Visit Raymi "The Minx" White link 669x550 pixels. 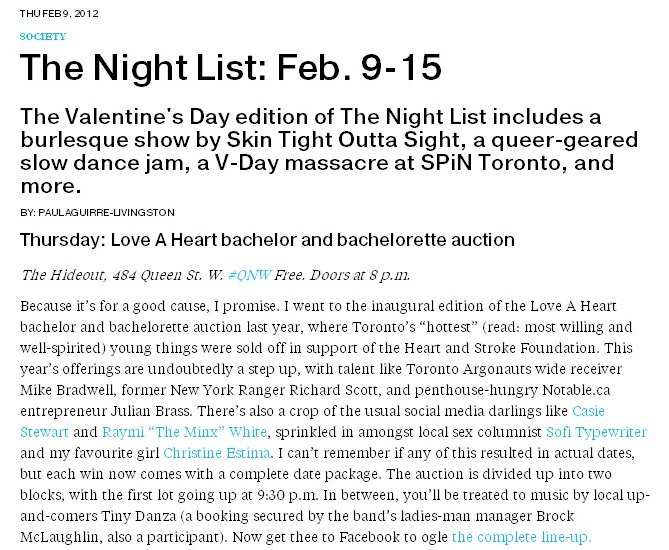coord(184,432)
